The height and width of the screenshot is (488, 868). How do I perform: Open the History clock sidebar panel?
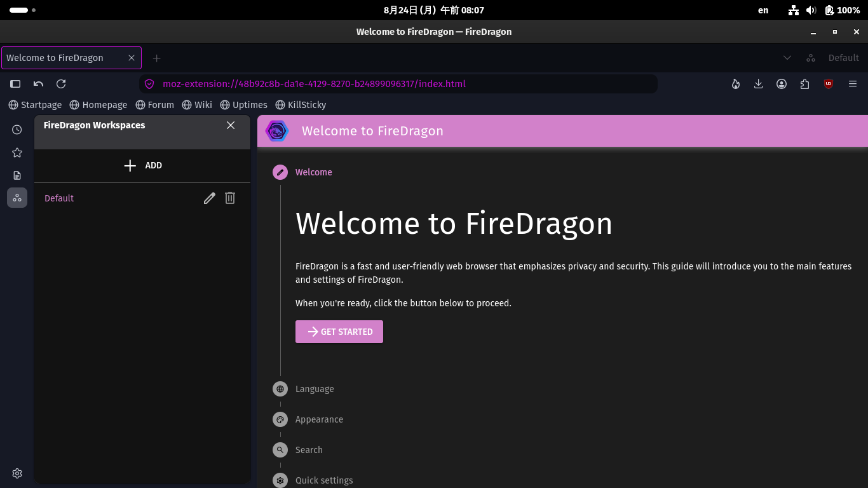click(17, 130)
